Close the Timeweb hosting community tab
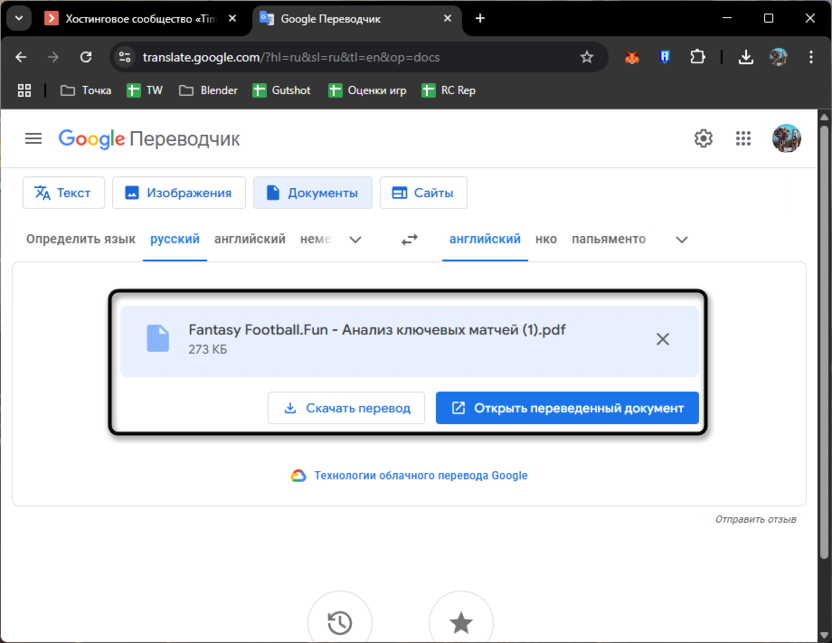 point(232,19)
